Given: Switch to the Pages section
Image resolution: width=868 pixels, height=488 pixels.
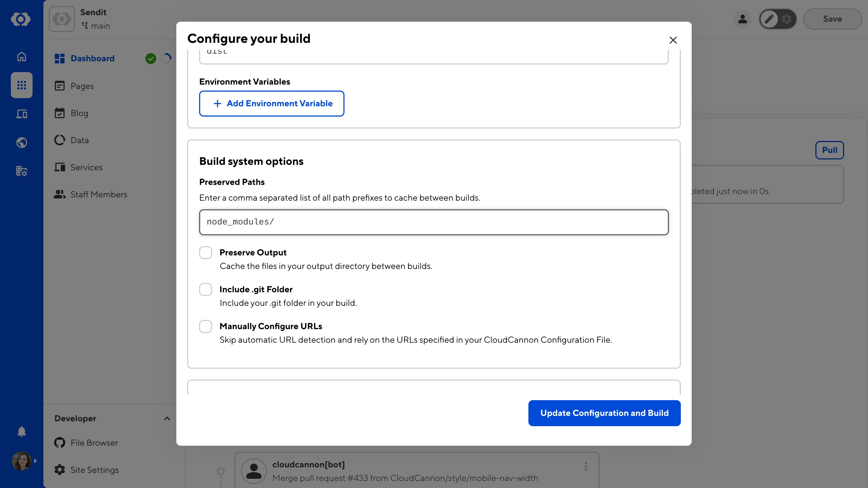Looking at the screenshot, I should 82,86.
